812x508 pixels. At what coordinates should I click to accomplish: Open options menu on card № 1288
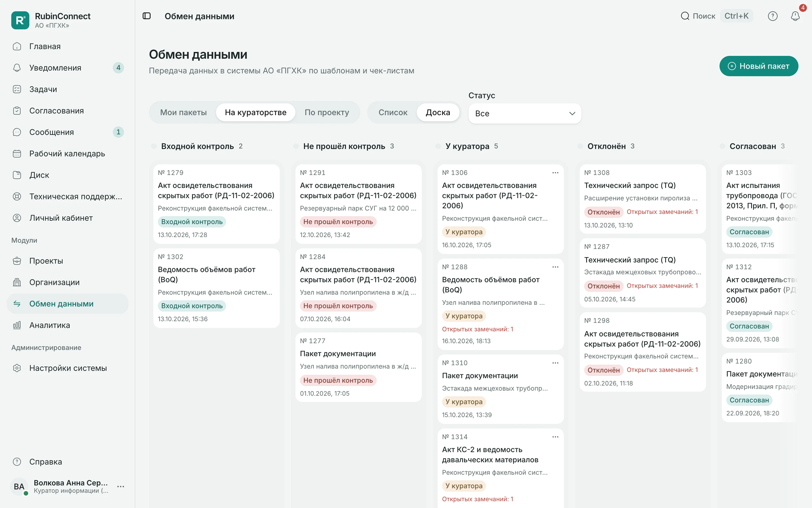(x=555, y=267)
